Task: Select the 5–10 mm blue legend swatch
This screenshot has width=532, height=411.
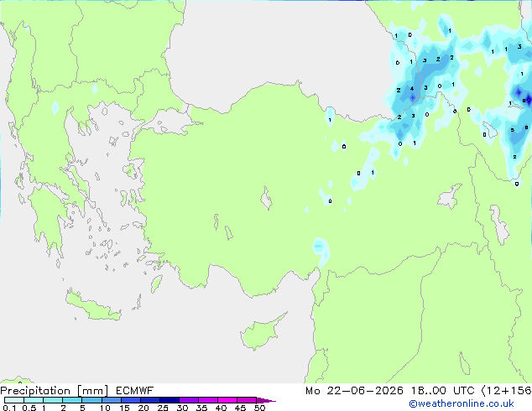Action: click(x=91, y=400)
